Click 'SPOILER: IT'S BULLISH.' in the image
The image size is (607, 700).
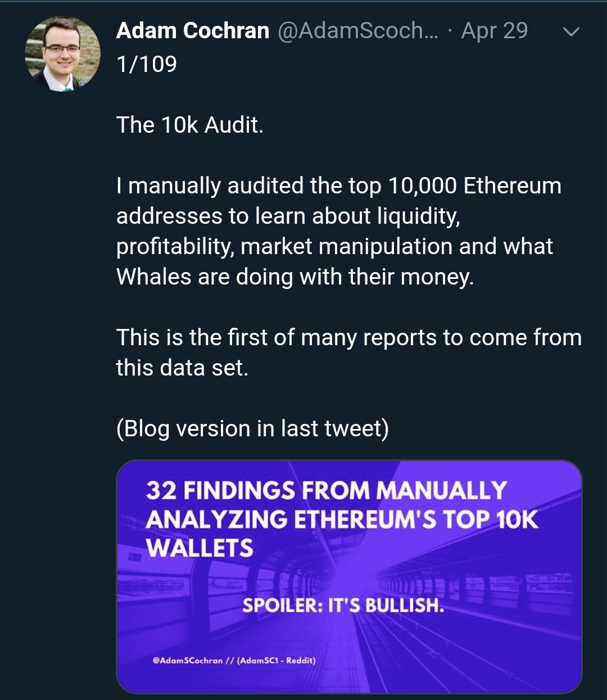(x=343, y=606)
